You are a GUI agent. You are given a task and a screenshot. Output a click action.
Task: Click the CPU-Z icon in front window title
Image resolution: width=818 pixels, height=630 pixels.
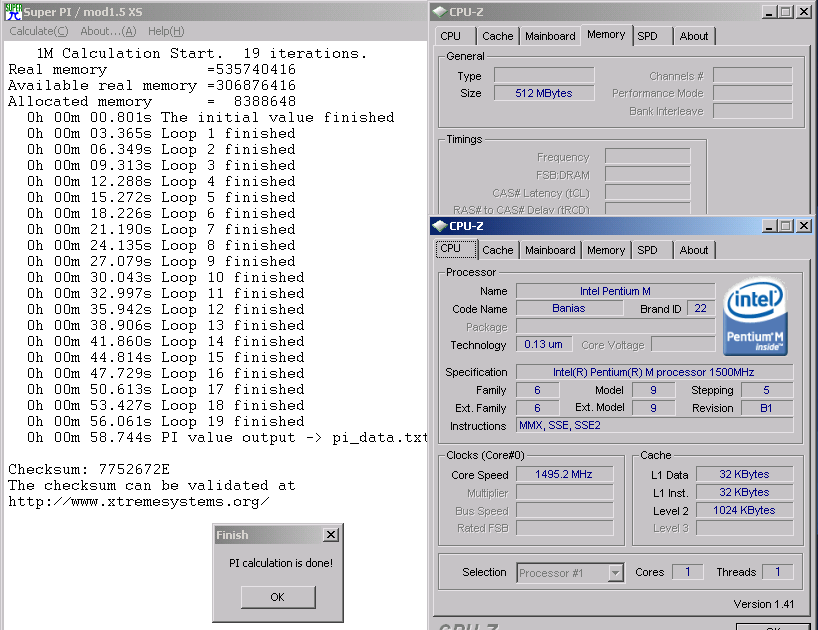(x=440, y=226)
